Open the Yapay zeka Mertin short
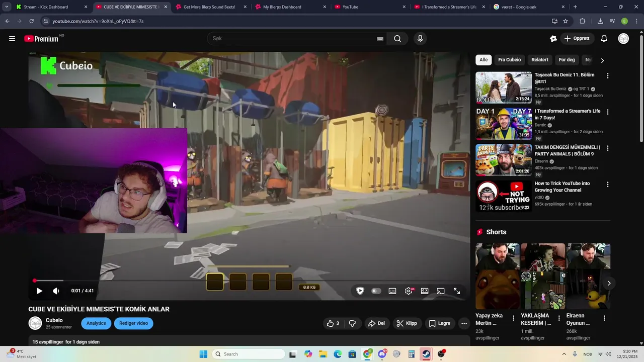644x362 pixels. (498, 277)
